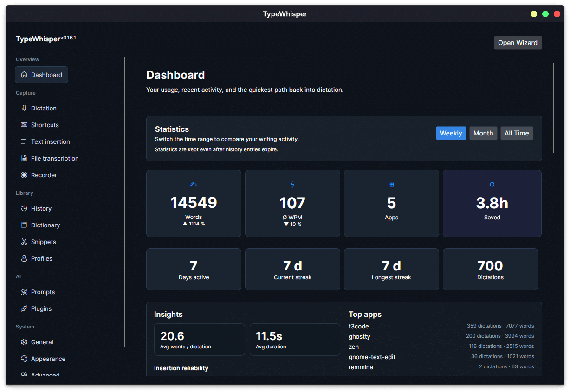Click the yellow minimize window button
Screen dimensions: 570x392
534,14
